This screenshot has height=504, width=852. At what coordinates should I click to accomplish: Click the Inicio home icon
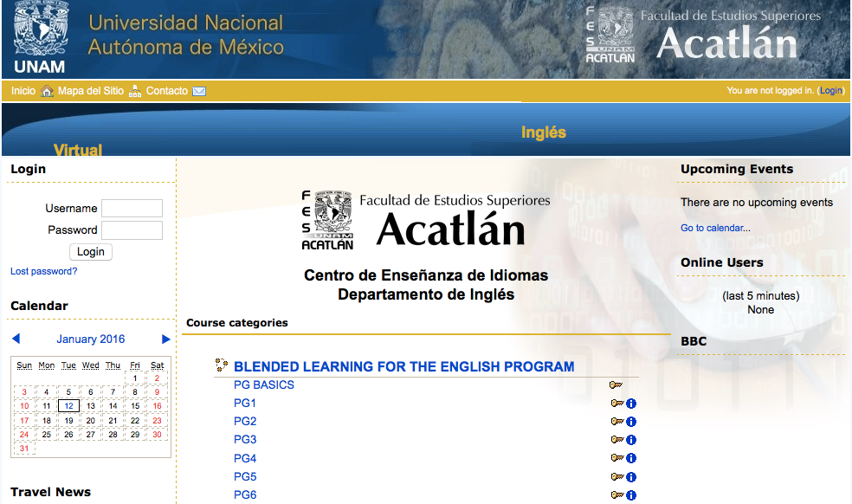click(x=48, y=91)
